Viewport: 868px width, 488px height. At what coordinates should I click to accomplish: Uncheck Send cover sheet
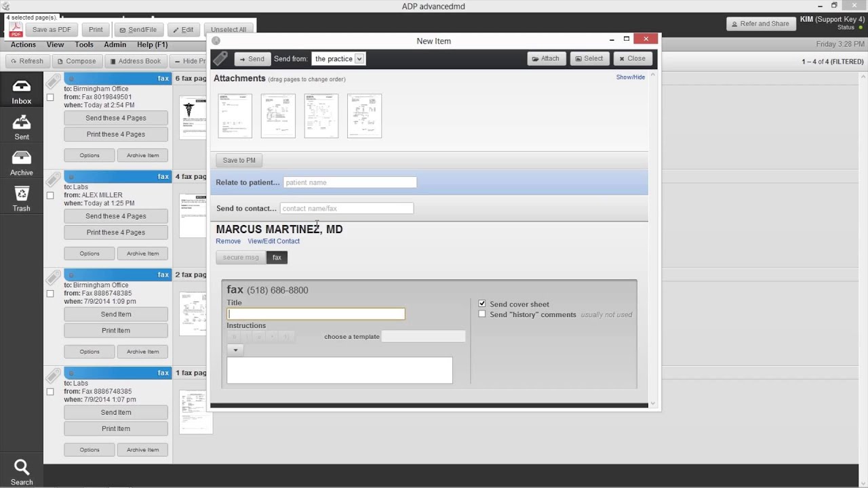pyautogui.click(x=482, y=304)
